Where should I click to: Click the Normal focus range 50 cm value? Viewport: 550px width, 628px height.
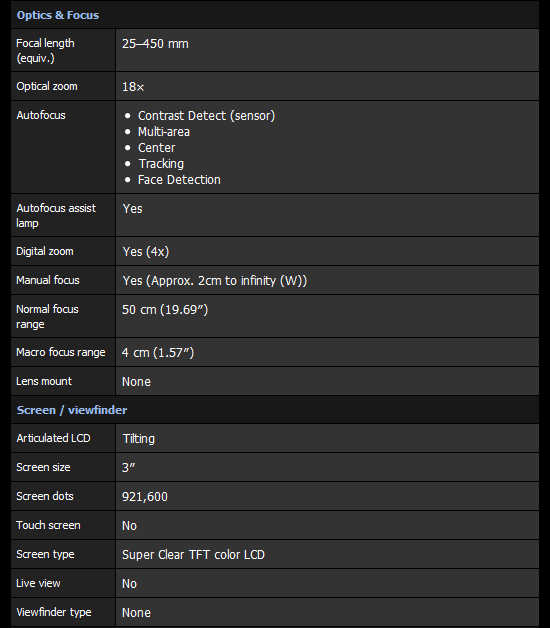pyautogui.click(x=165, y=310)
